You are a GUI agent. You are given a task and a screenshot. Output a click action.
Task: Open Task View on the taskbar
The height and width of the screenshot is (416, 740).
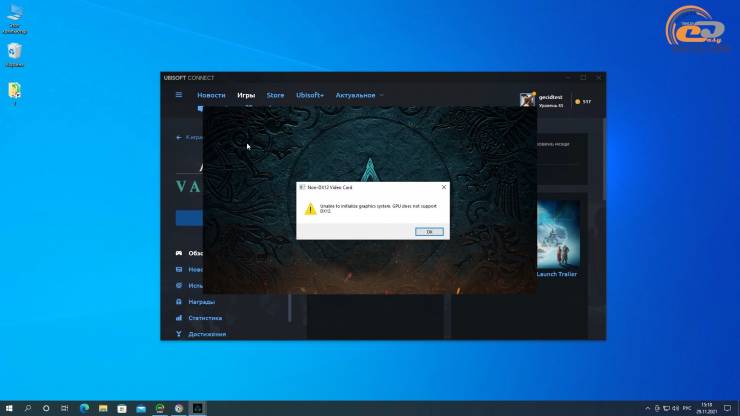click(64, 408)
